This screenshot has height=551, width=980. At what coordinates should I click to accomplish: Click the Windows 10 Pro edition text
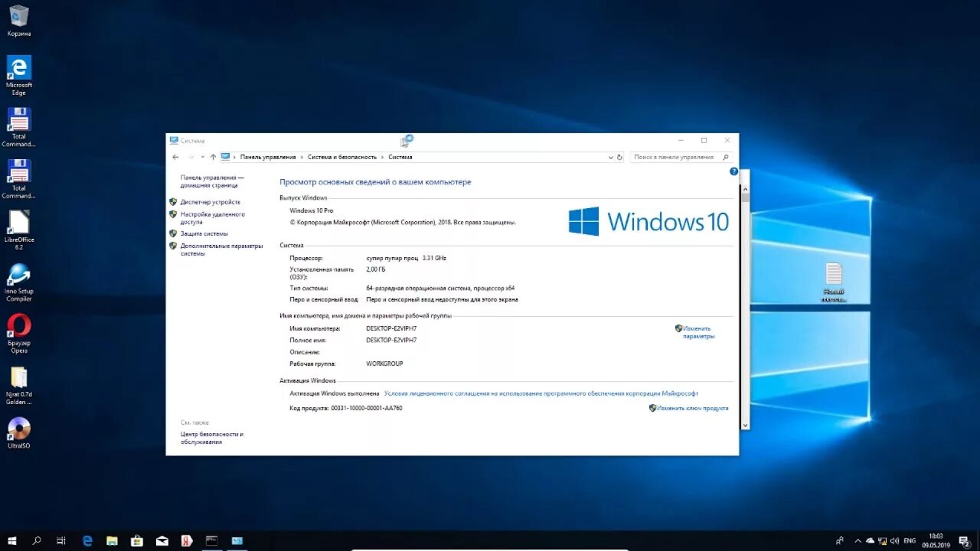pyautogui.click(x=312, y=210)
